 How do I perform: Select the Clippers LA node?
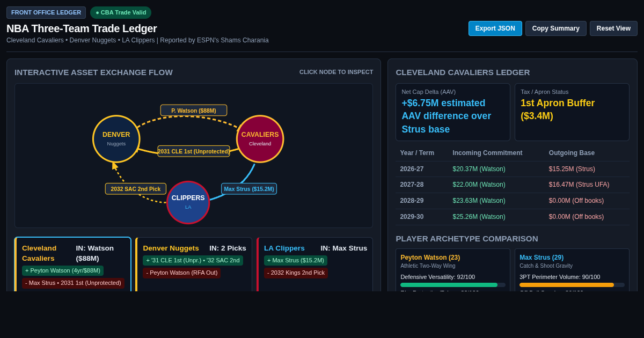(188, 202)
